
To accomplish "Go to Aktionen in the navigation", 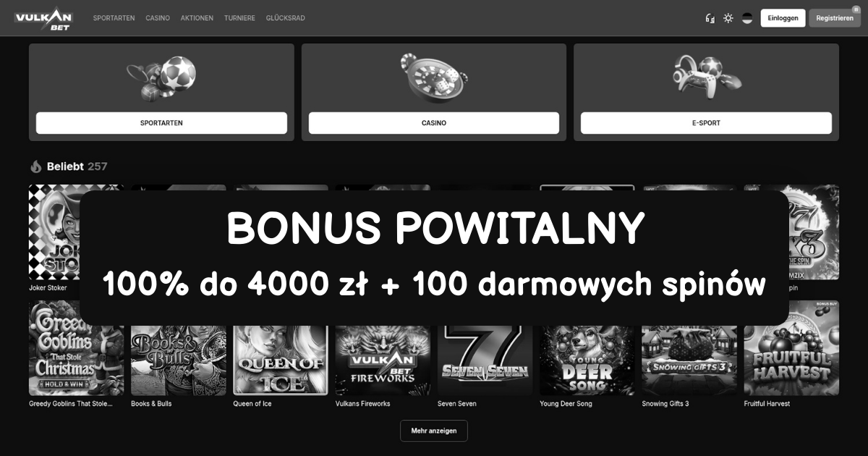I will 197,18.
